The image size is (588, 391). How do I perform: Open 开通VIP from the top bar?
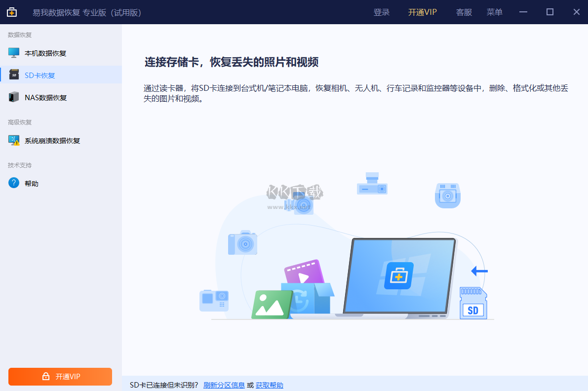pyautogui.click(x=422, y=12)
